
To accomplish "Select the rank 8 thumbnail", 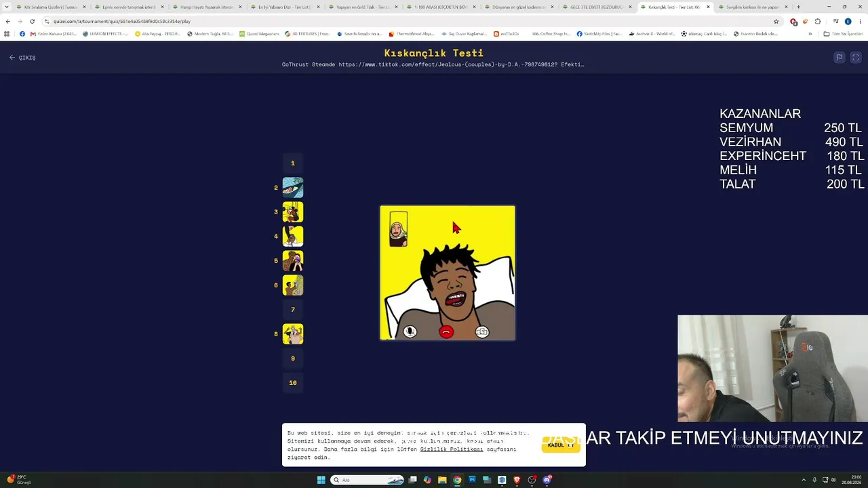I will [293, 334].
